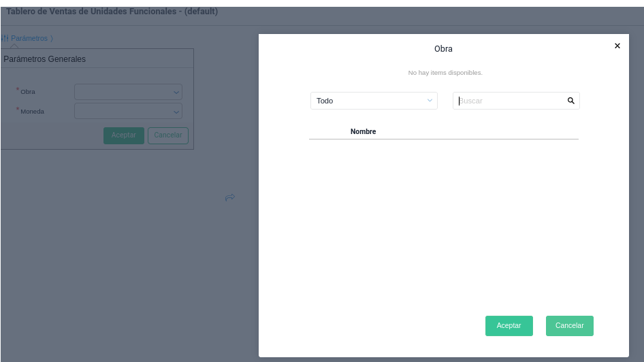Click the Buscar search input field
Viewport: 644px width, 362px height.
(x=511, y=101)
